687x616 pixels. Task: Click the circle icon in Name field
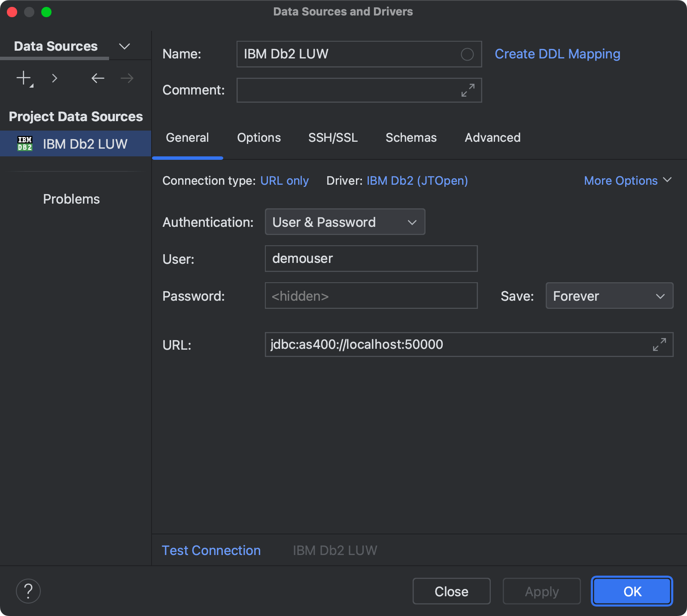(x=467, y=54)
